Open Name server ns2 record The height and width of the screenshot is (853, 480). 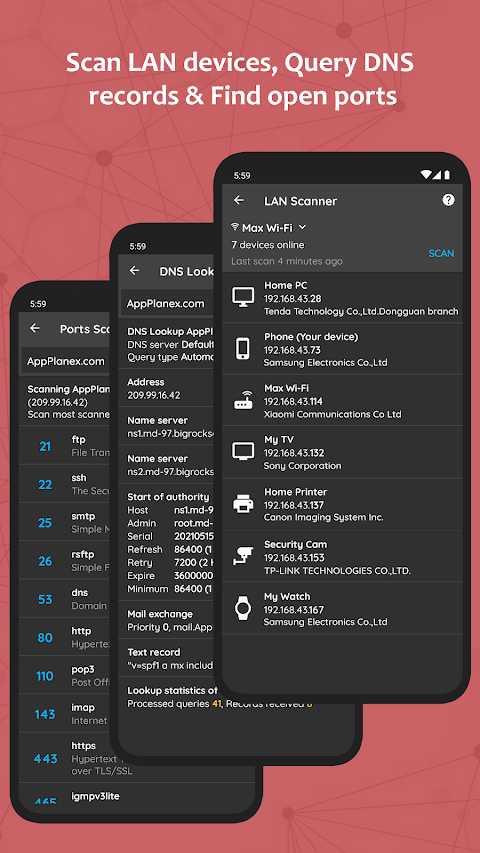point(168,465)
